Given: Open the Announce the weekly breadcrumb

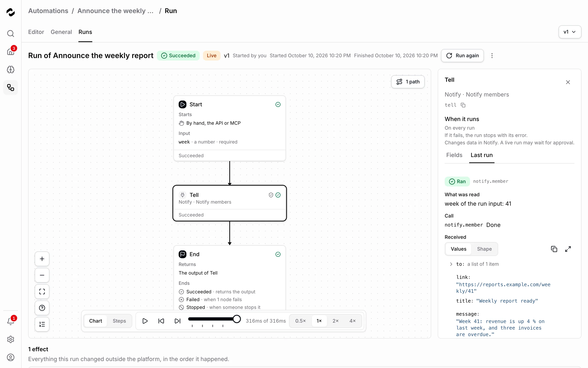Looking at the screenshot, I should [115, 11].
